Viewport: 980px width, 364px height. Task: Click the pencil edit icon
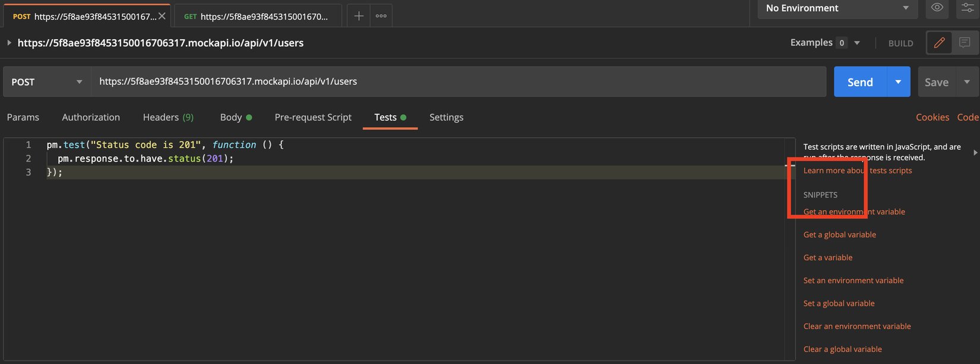(940, 43)
